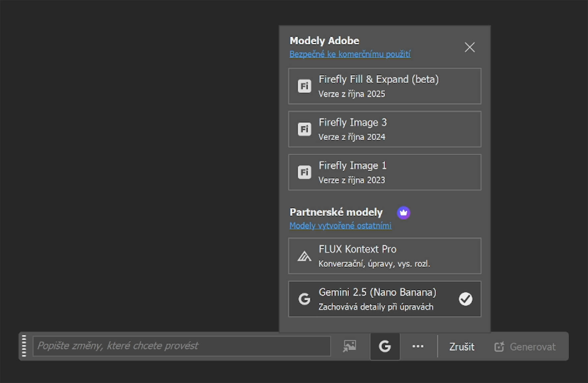588x383 pixels.
Task: Grab the dotted drag handle of the taskbar
Action: pos(24,346)
